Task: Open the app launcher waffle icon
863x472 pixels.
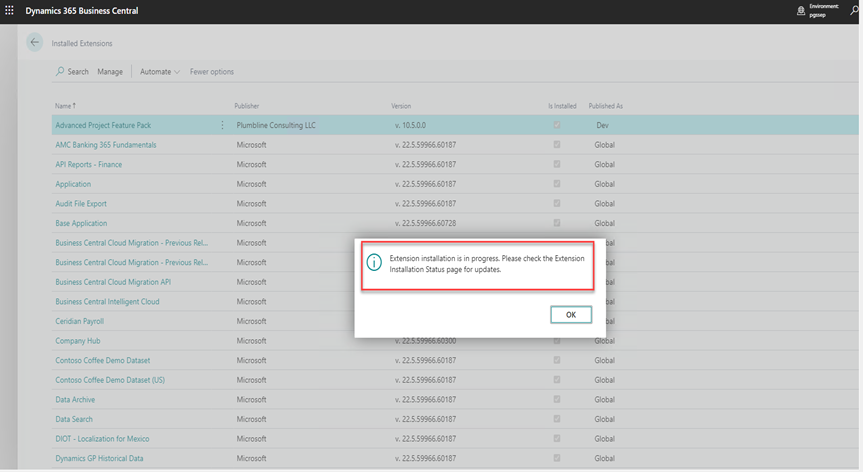Action: pyautogui.click(x=9, y=10)
